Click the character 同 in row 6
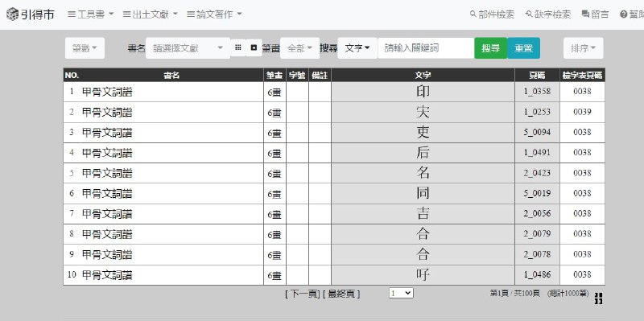Screen dimensions: 644x321 pos(423,193)
